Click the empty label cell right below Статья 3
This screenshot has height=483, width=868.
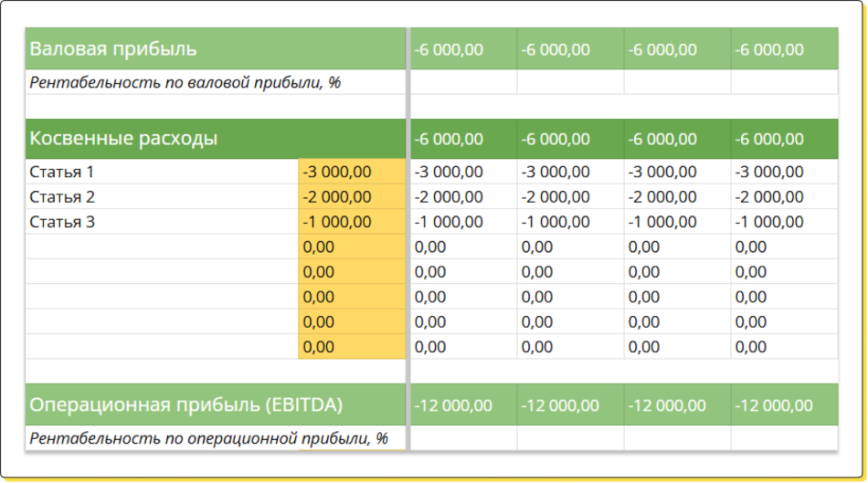162,247
